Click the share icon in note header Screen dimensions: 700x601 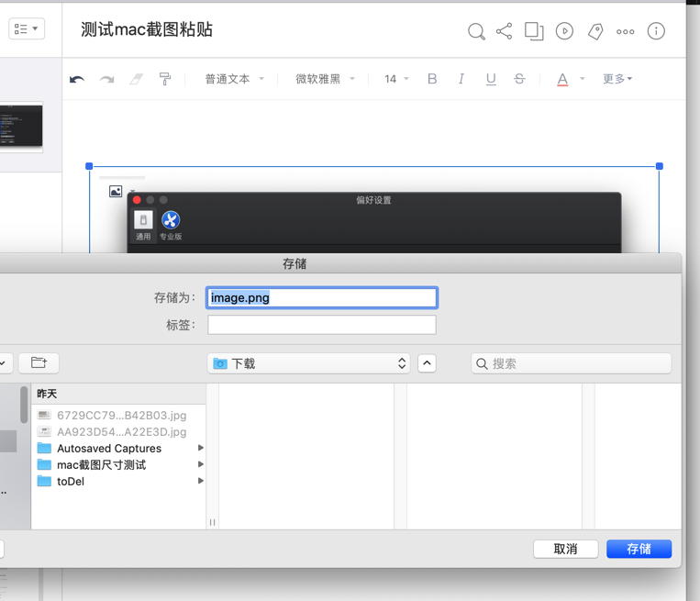click(x=504, y=31)
